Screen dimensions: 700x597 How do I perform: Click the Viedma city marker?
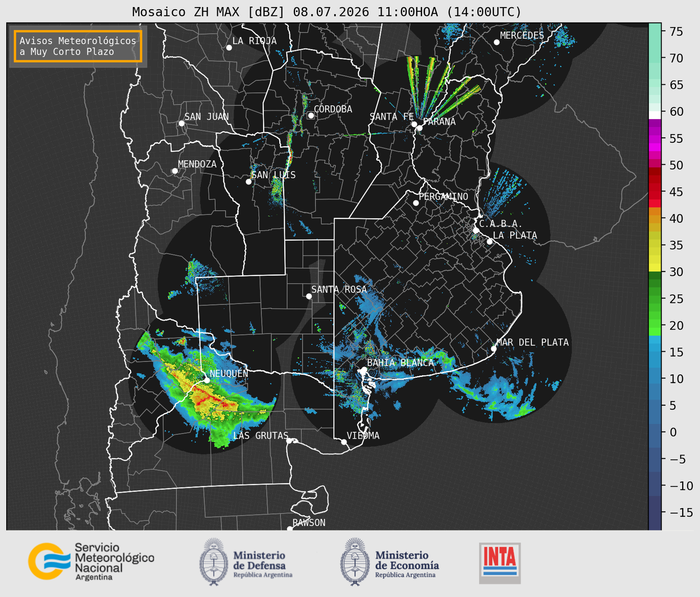(x=344, y=442)
